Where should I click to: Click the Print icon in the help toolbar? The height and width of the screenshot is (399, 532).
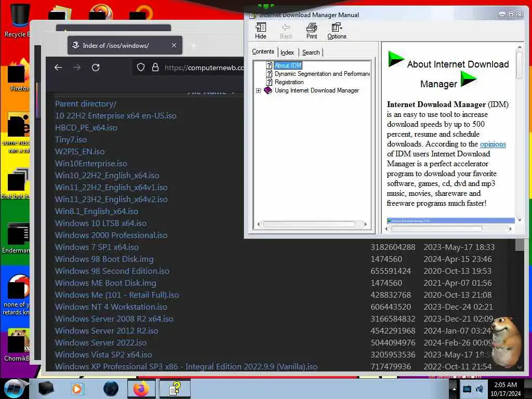312,31
